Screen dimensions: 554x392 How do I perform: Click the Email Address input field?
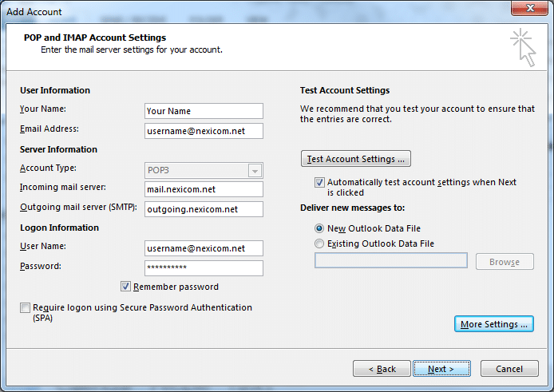click(x=204, y=131)
